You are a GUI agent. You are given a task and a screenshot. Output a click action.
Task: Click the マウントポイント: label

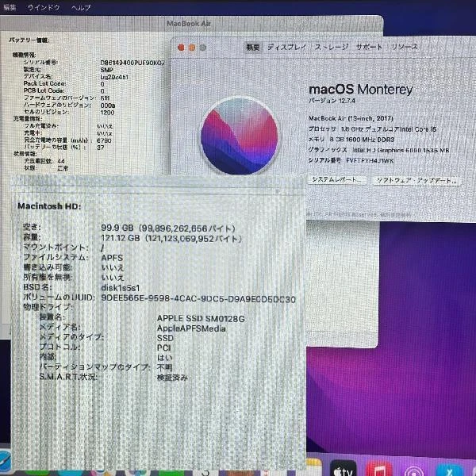point(56,248)
